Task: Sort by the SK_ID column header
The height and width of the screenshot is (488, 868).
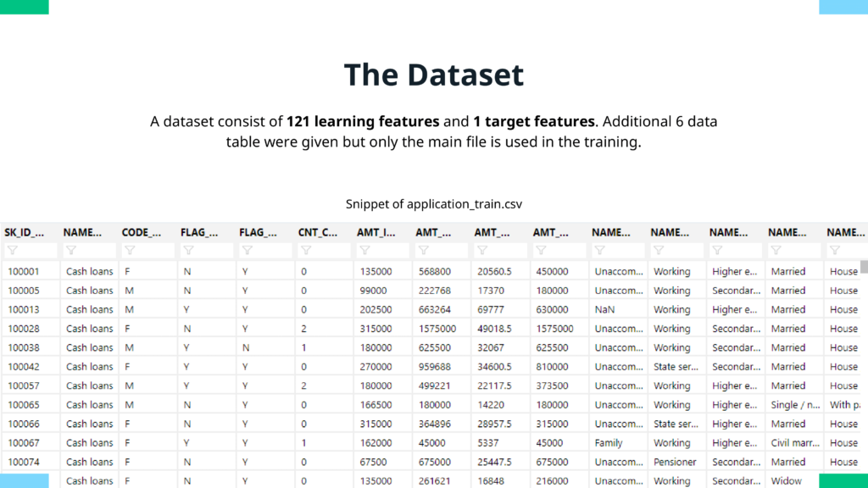Action: pos(25,232)
